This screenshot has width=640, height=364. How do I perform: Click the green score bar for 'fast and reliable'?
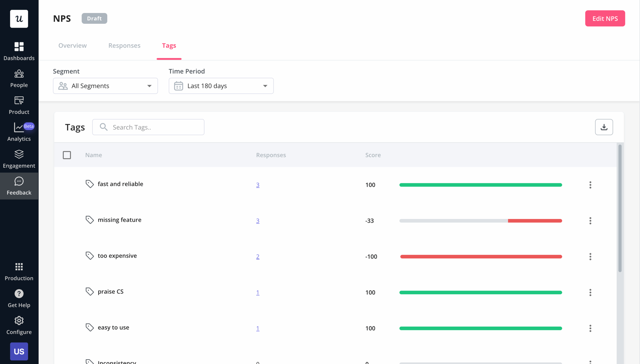pyautogui.click(x=480, y=185)
